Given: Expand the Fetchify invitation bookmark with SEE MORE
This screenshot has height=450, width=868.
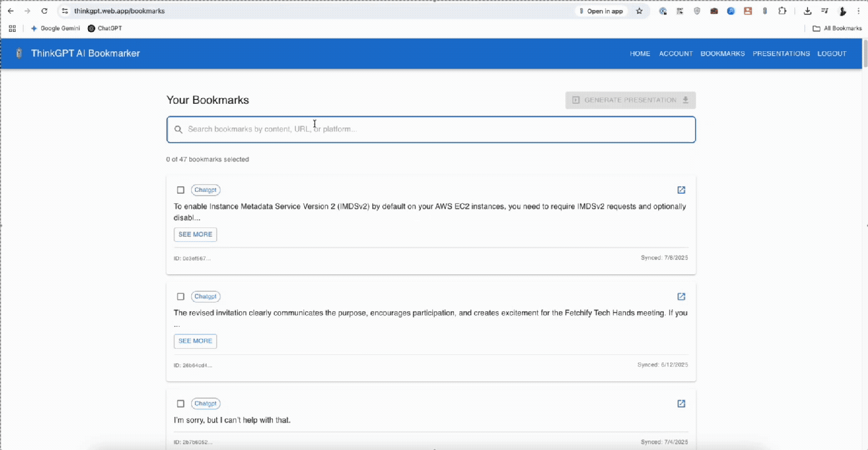Looking at the screenshot, I should coord(195,341).
